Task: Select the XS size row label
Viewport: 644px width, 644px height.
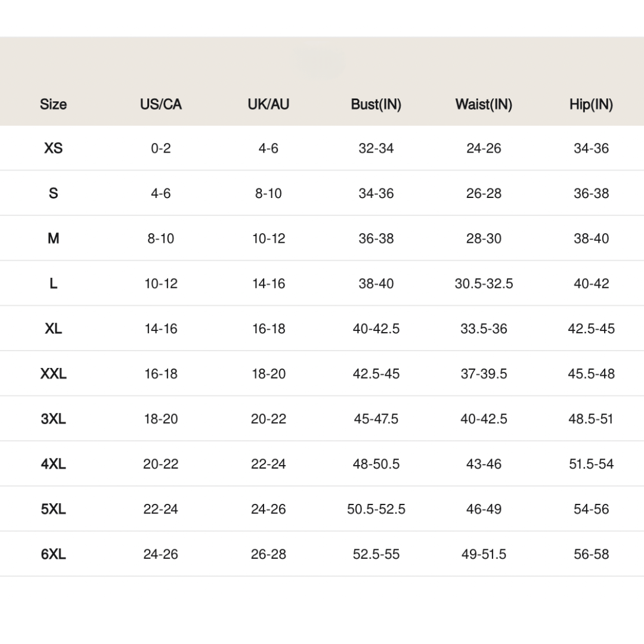Action: point(53,148)
